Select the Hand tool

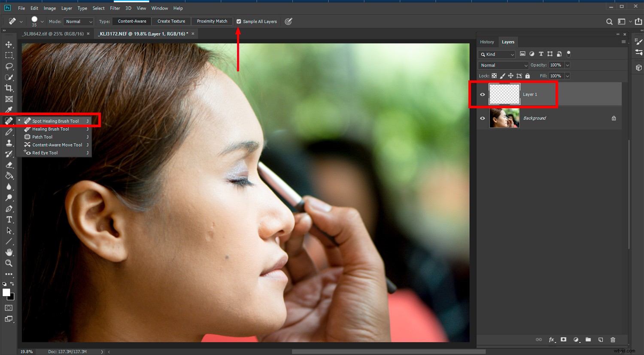9,252
